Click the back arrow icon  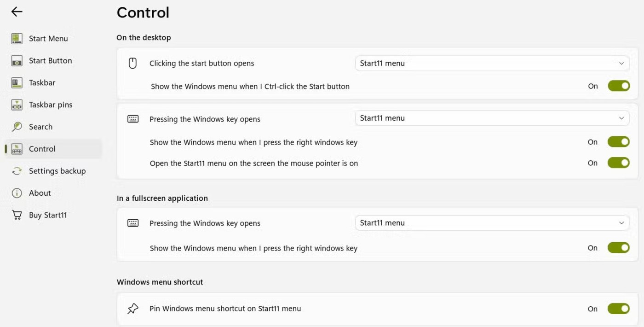(x=17, y=12)
